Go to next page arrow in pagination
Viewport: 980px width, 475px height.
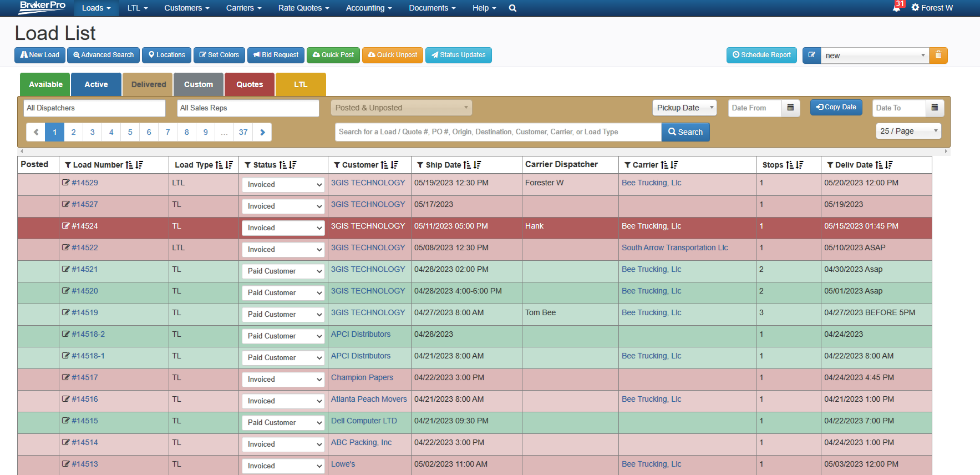tap(262, 132)
